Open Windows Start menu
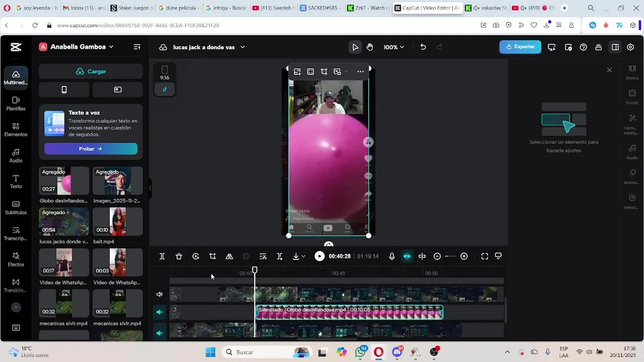Screen dimensions: 644x362 [x=210, y=352]
